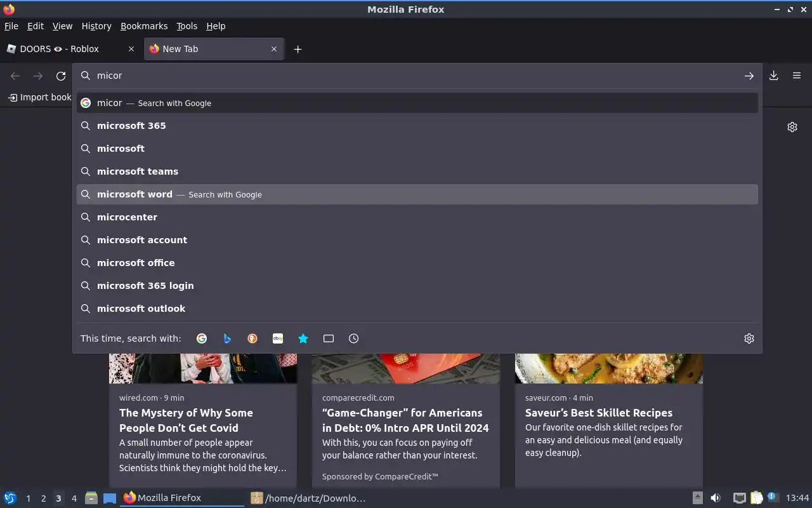Open the Help menu
Screen dimensions: 812x508
[x=216, y=26]
